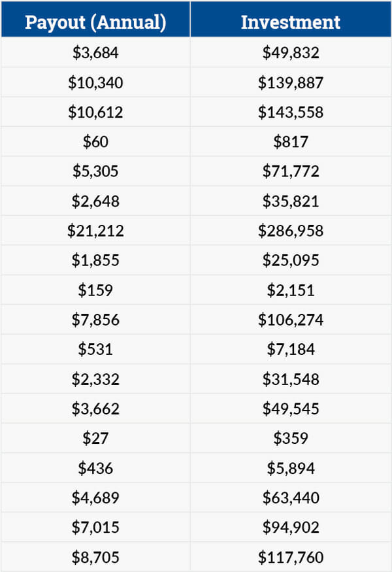Screen dimensions: 392x572
Task: Click the $1,855 payout cell
Action: point(95,260)
